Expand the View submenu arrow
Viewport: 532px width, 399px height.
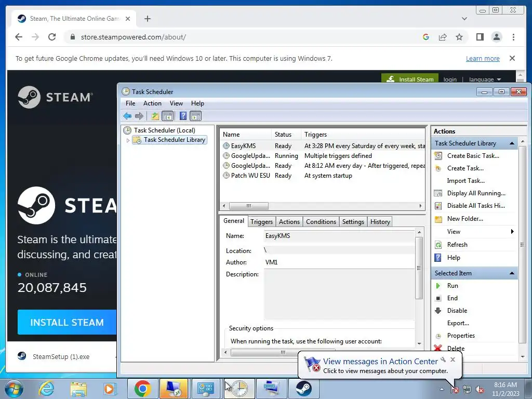[512, 231]
